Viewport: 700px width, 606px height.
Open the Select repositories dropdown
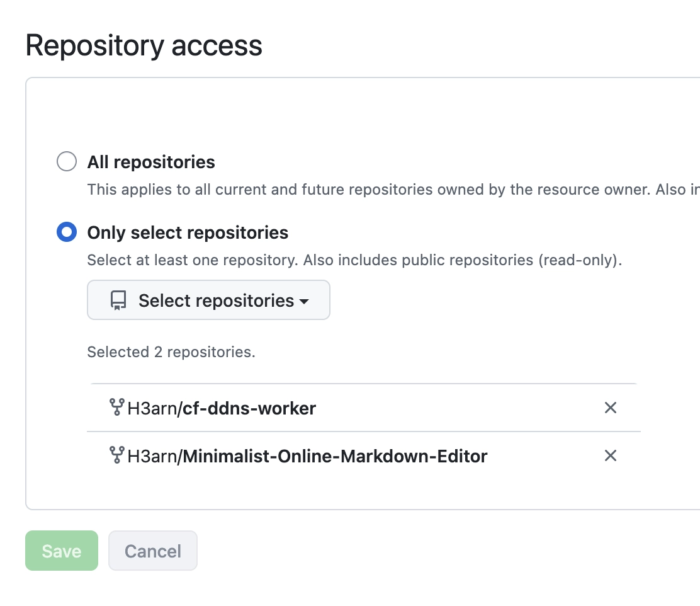[208, 300]
